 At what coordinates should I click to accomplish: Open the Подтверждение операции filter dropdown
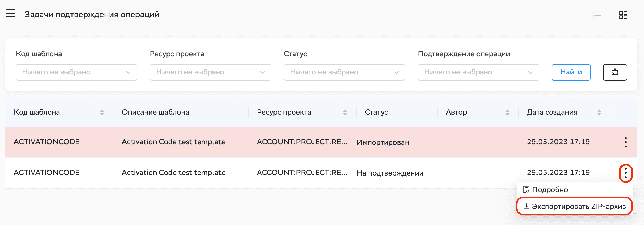pyautogui.click(x=478, y=72)
